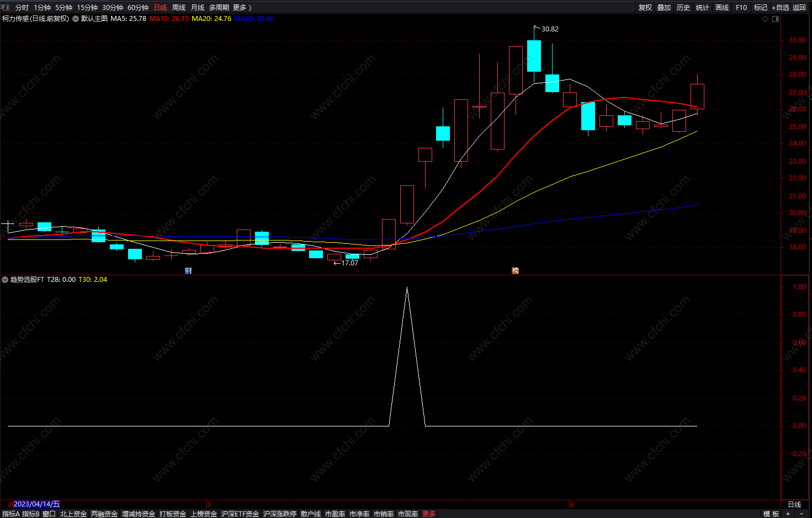
Task: Click the blue MA60: 20.46 label
Action: 254,19
